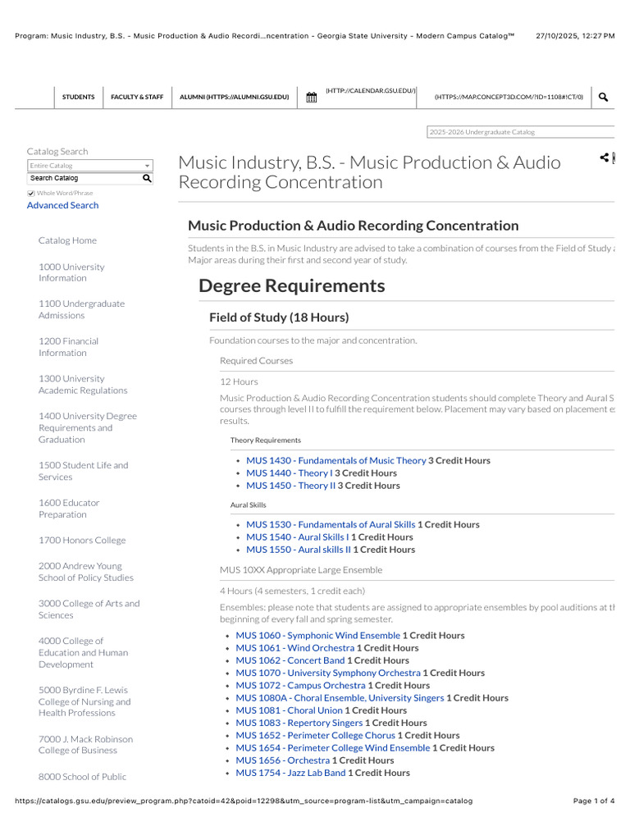Open MUS 1062 Concert Band course

tap(290, 660)
